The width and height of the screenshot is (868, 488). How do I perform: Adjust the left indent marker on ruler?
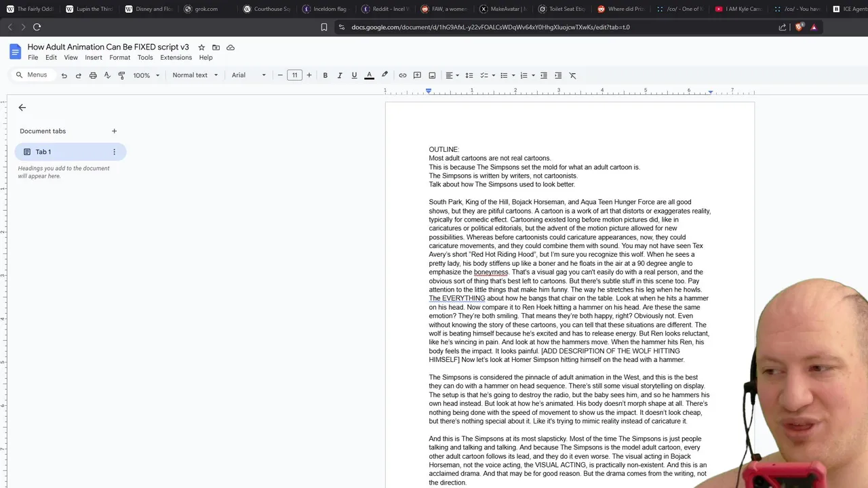click(x=429, y=91)
